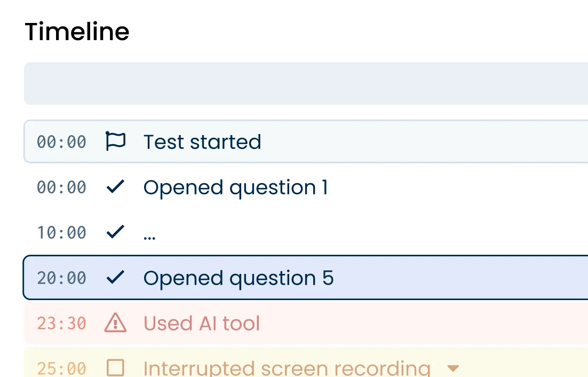This screenshot has height=377, width=588.
Task: Jump to the 20:00 timestamp
Action: 61,278
